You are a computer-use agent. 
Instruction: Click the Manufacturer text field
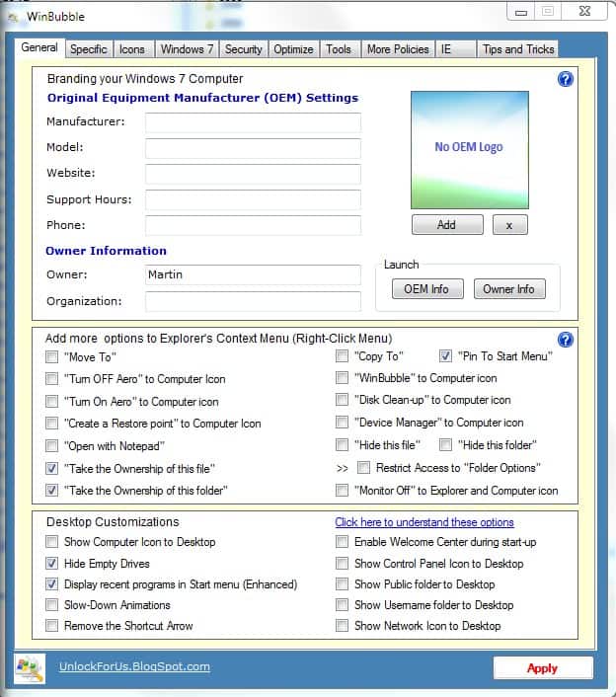[x=253, y=122]
